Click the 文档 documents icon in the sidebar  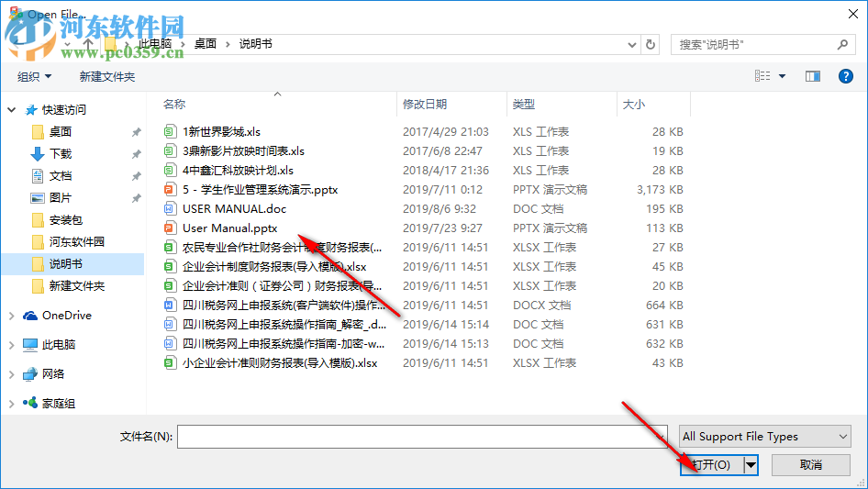[38, 176]
